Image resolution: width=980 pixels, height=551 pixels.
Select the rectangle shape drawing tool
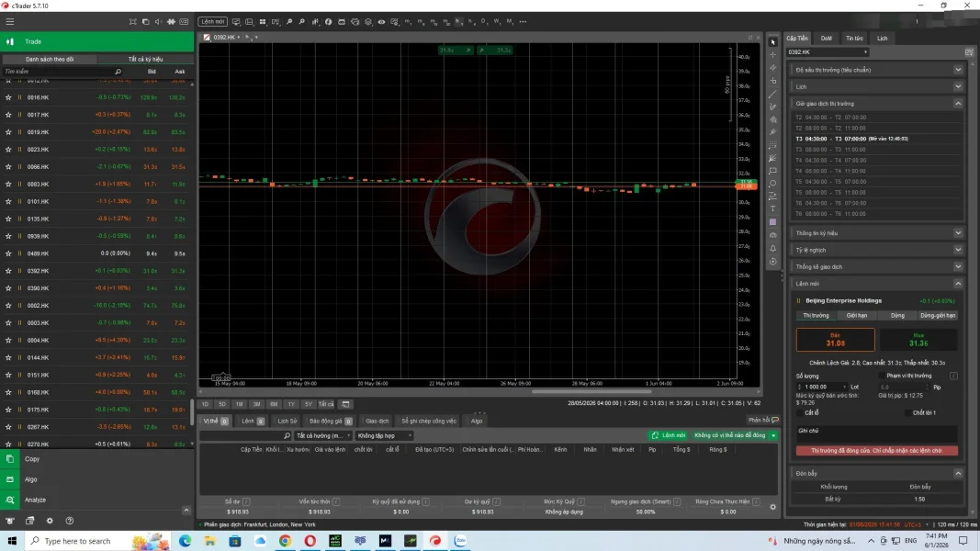click(x=773, y=171)
